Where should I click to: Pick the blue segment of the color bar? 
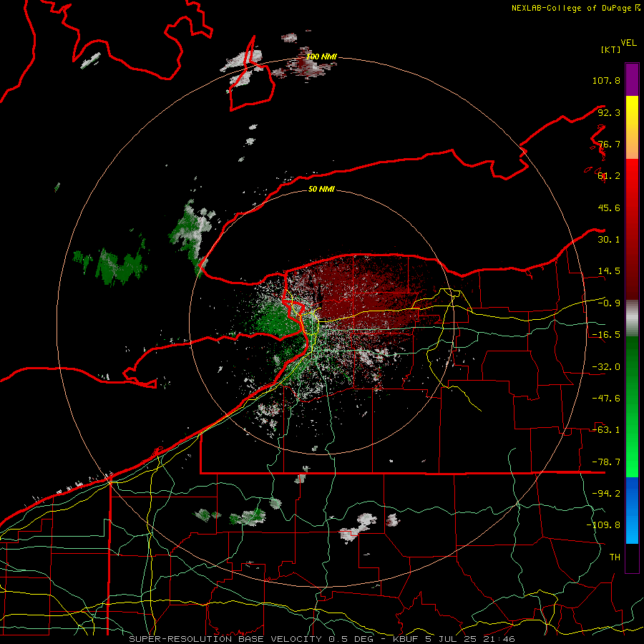(632, 510)
